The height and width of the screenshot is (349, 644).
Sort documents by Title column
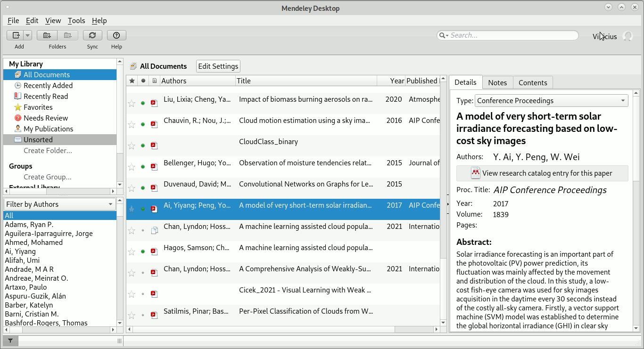point(306,81)
